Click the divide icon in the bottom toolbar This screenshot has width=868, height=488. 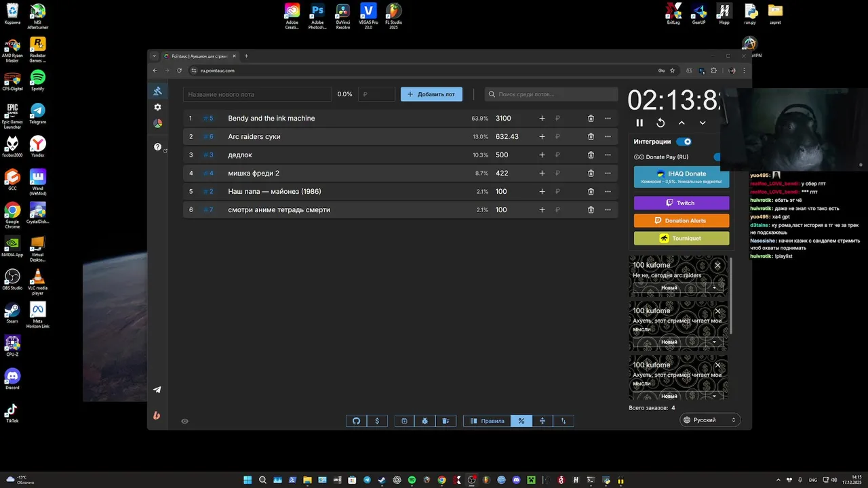tap(542, 421)
